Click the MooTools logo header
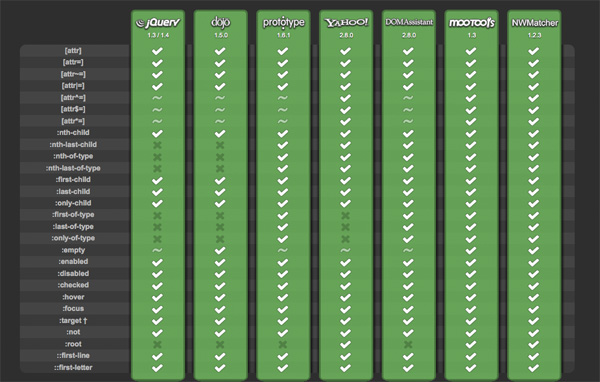The height and width of the screenshot is (382, 600). click(471, 23)
